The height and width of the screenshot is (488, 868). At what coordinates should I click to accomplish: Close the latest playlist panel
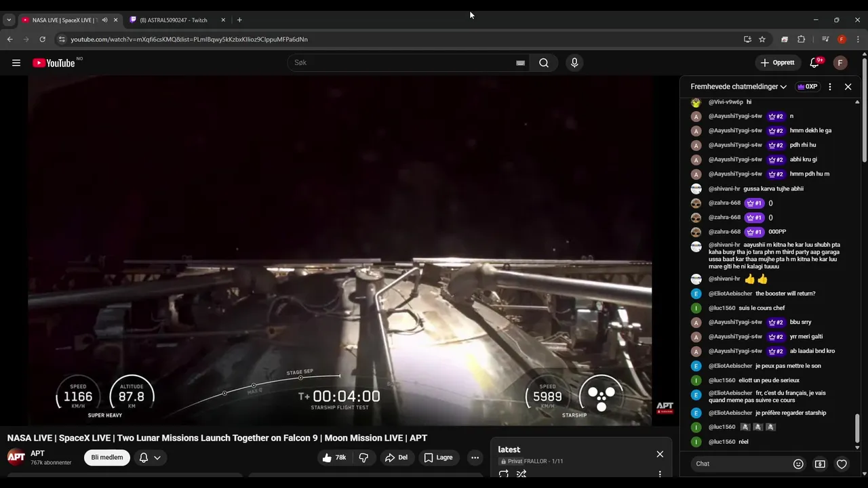(660, 454)
